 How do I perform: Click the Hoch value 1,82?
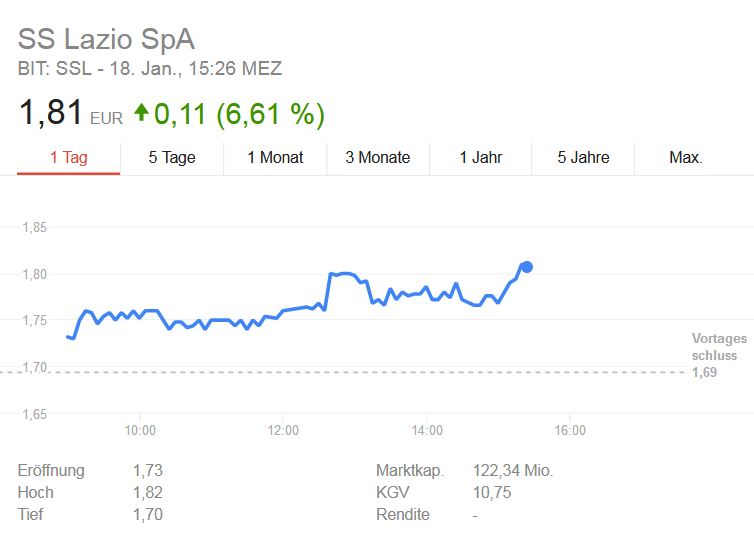[147, 492]
